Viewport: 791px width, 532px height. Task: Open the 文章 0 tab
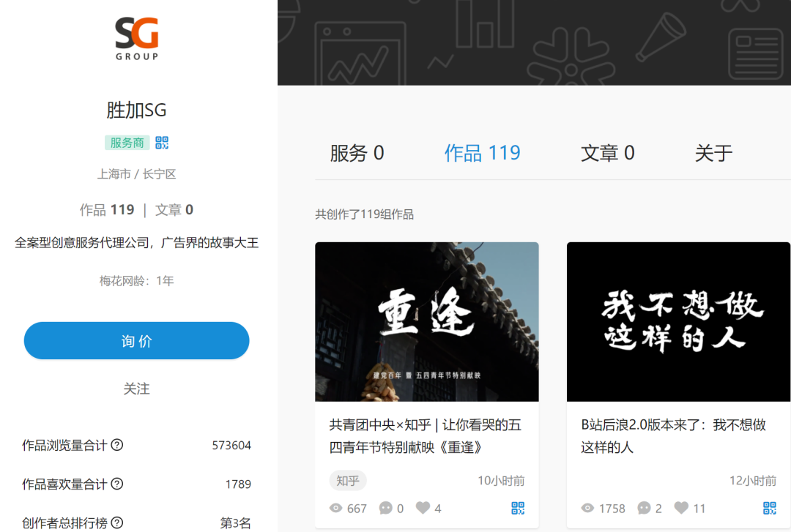[607, 153]
